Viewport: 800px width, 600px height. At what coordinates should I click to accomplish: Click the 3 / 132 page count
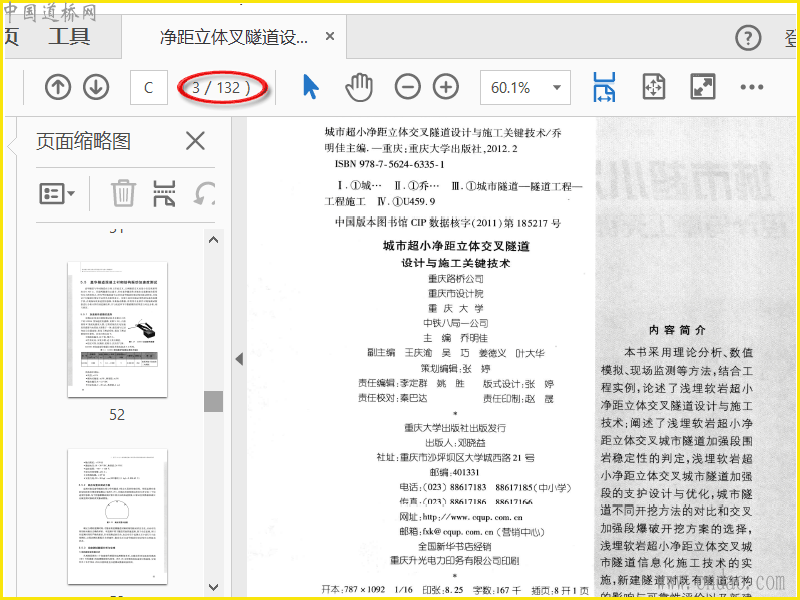pos(221,88)
